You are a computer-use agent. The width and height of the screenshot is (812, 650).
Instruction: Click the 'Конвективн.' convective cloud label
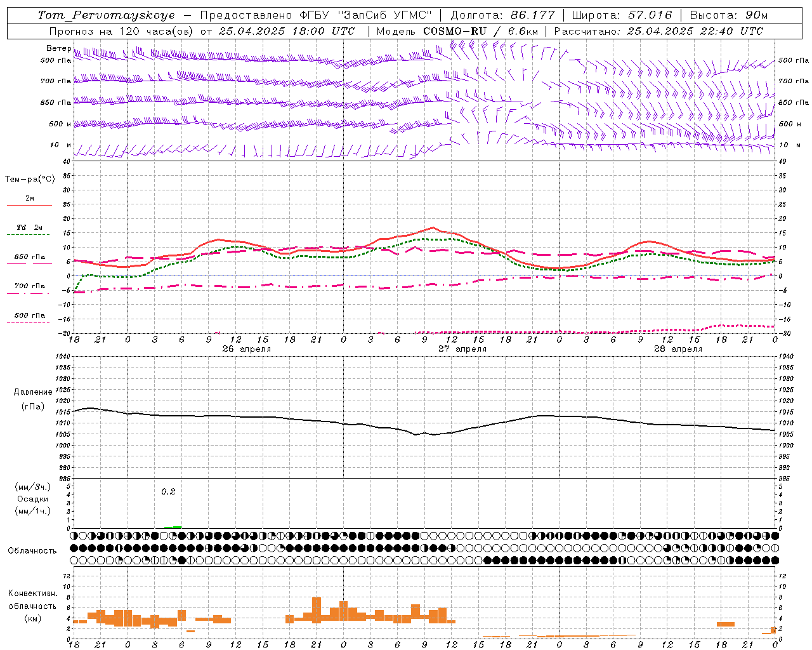[x=33, y=594]
